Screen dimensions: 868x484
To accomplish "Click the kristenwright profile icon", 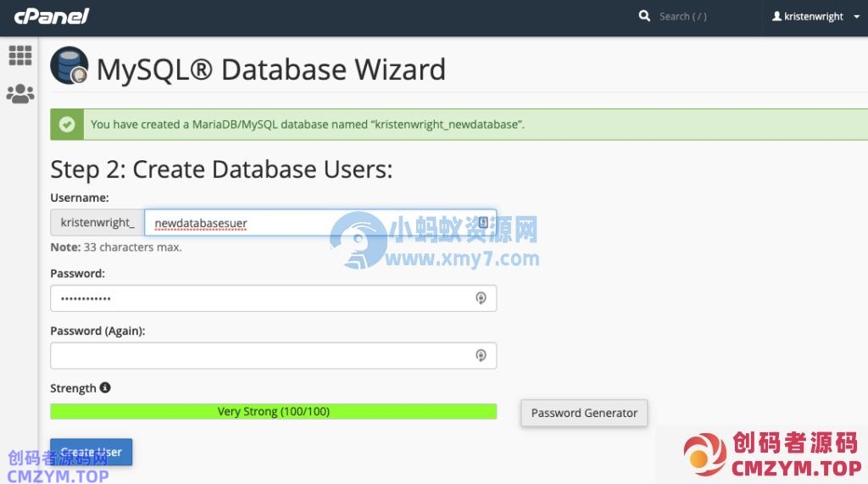I will [x=777, y=17].
